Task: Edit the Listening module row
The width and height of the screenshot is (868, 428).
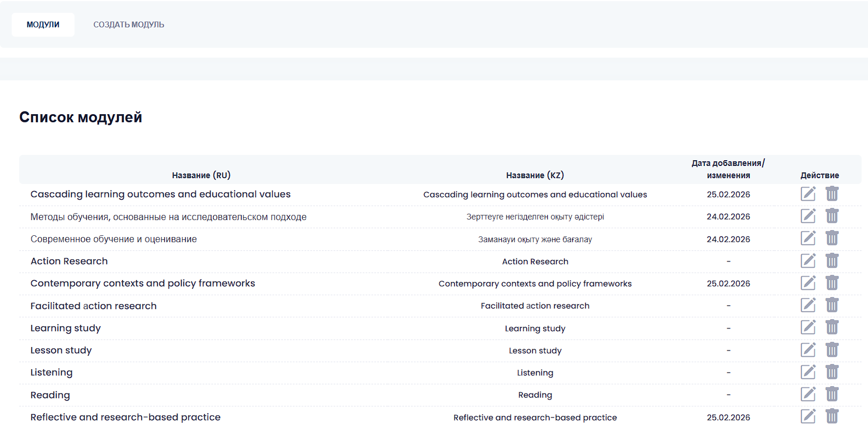Action: (808, 372)
